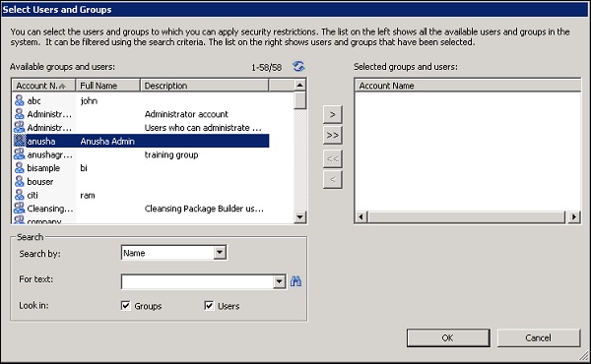Click the 'Anusha Admin' full name

[107, 141]
